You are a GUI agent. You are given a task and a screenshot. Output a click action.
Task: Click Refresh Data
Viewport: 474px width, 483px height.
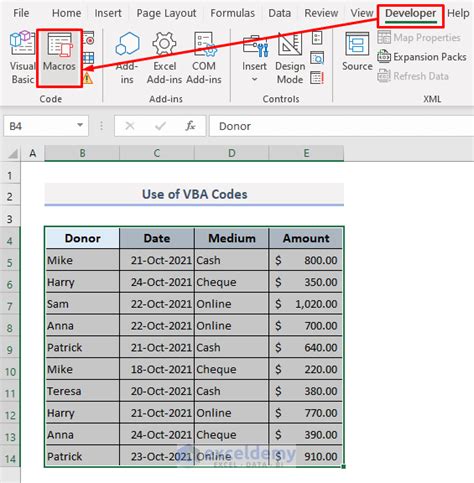click(413, 76)
